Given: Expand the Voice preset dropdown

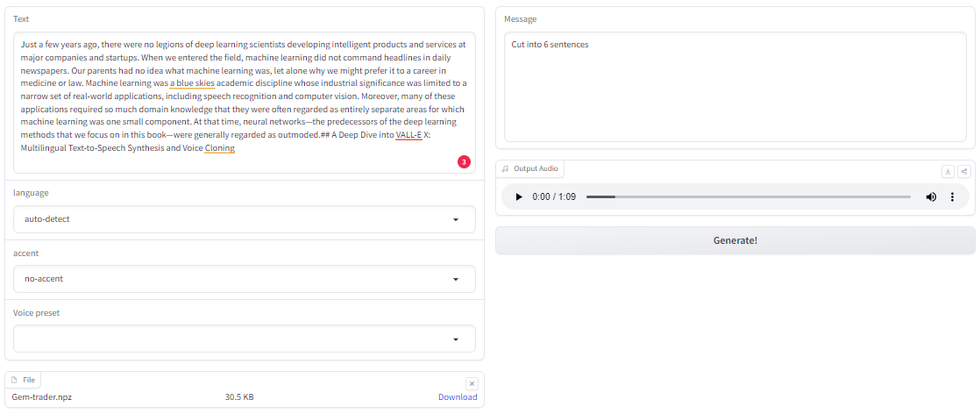Looking at the screenshot, I should pos(245,339).
